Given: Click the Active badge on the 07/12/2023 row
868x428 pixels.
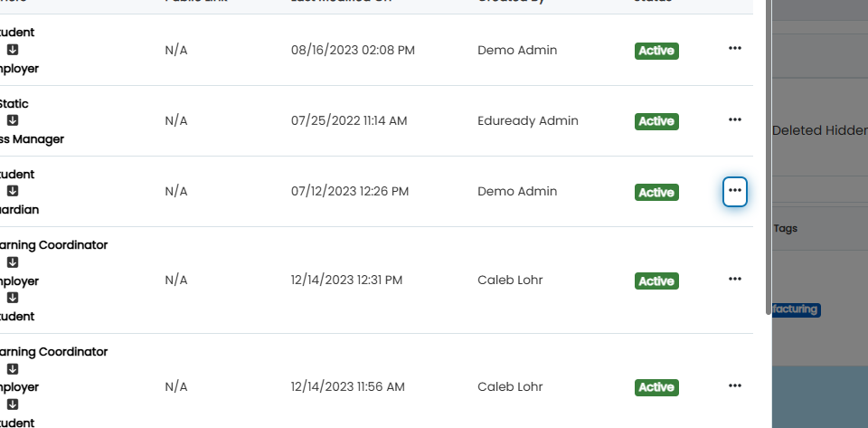Looking at the screenshot, I should [x=656, y=192].
